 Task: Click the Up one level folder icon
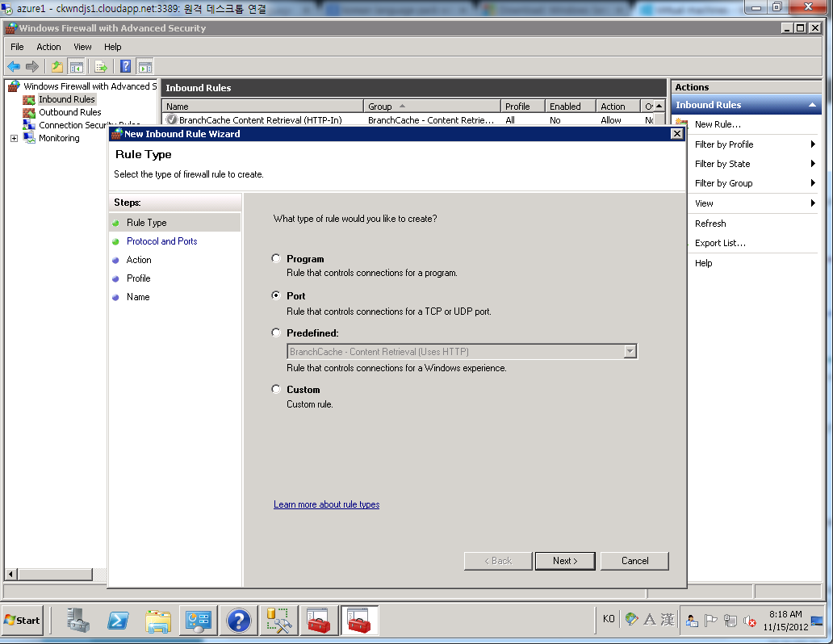coord(57,66)
